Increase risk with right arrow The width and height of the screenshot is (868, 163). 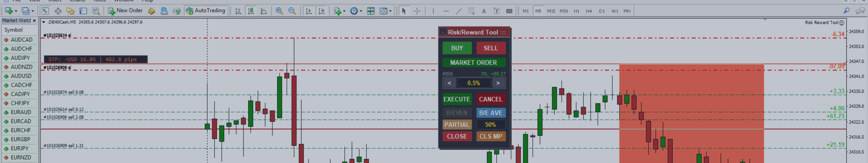[x=498, y=83]
